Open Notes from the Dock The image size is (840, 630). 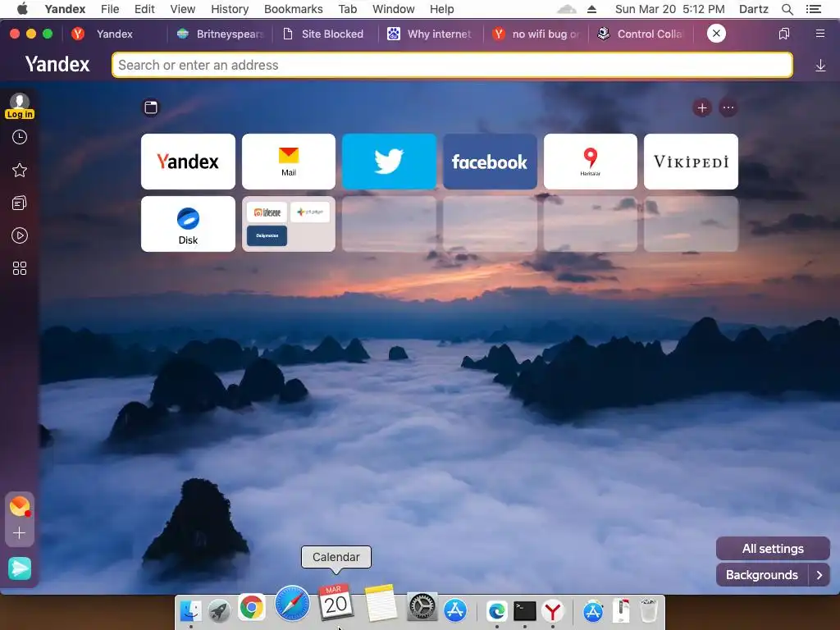point(381,603)
